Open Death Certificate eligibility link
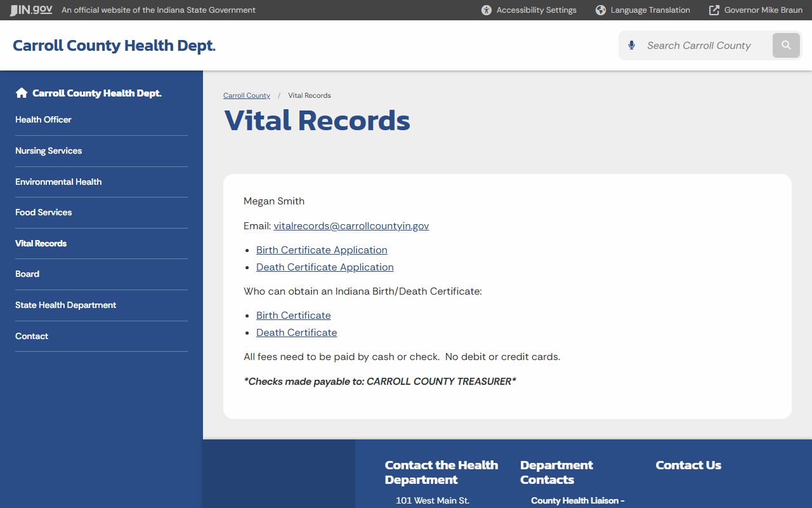Image resolution: width=812 pixels, height=508 pixels. pyautogui.click(x=297, y=332)
